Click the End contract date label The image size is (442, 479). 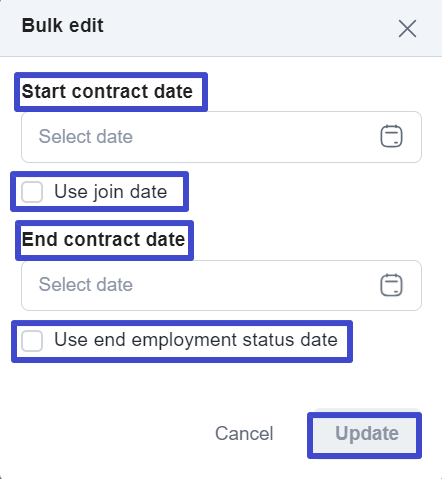pyautogui.click(x=103, y=239)
